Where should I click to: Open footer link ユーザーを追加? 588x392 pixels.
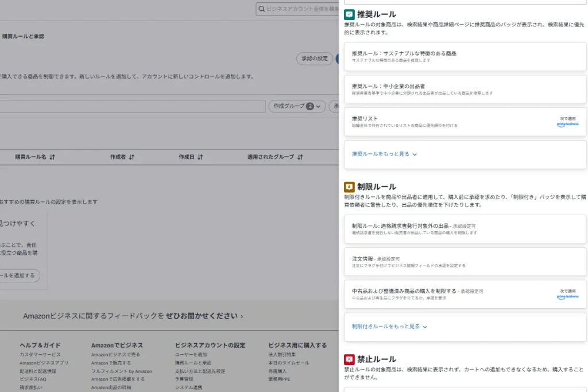click(191, 355)
